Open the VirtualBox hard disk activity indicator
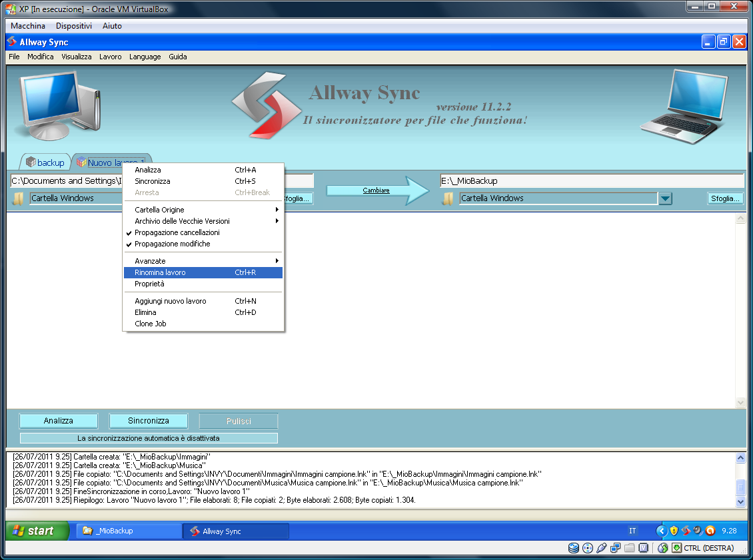 (573, 547)
